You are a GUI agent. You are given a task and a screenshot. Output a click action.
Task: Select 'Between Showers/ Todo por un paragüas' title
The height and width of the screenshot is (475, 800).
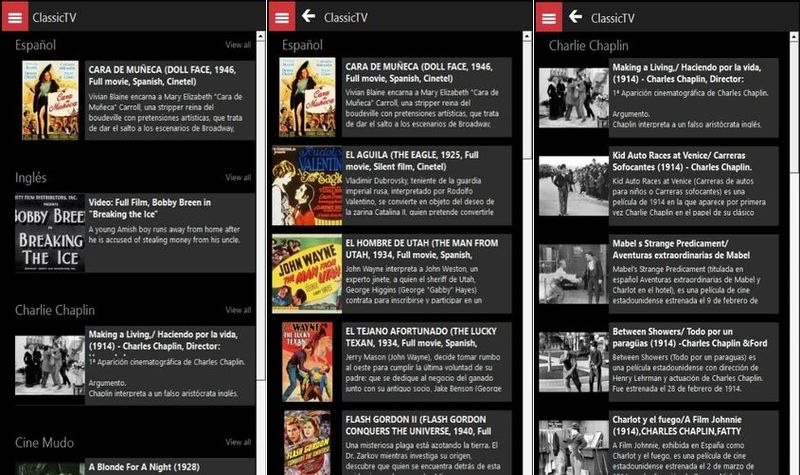[690, 337]
